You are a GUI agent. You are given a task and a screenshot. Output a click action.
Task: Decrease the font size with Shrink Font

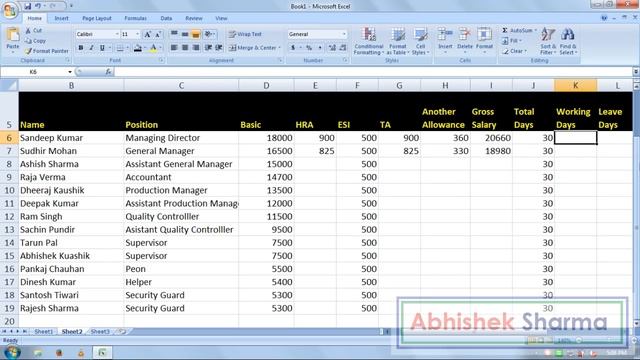pyautogui.click(x=158, y=34)
